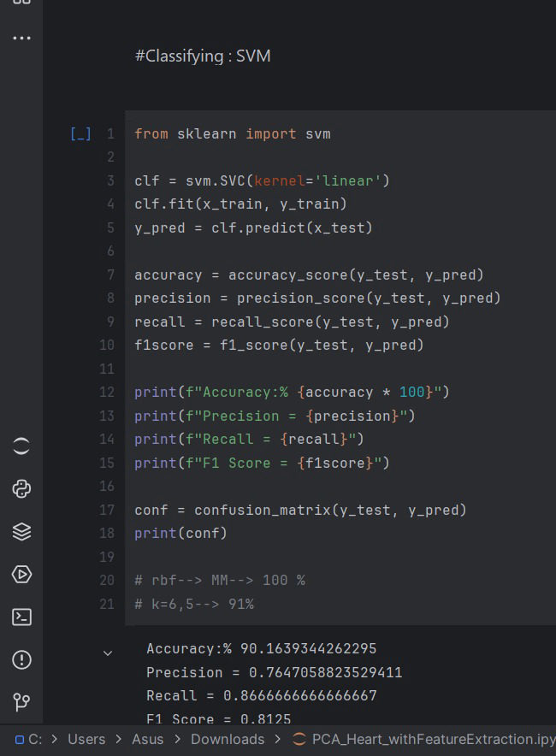Open the Services tool window
Image resolution: width=556 pixels, height=756 pixels.
(x=21, y=574)
